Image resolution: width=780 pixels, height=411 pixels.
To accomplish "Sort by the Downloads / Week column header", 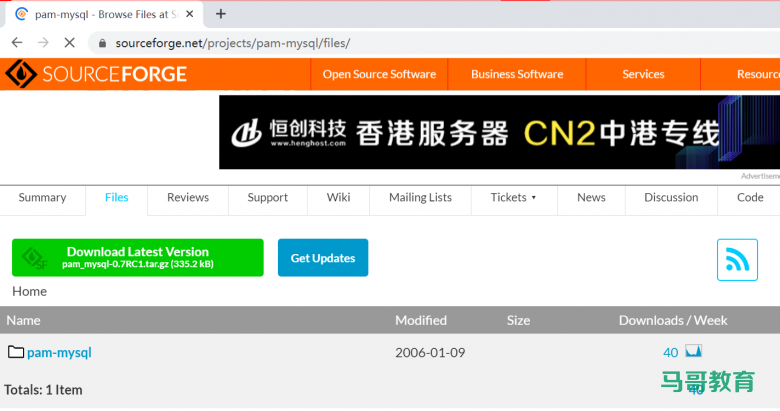I will pyautogui.click(x=673, y=320).
